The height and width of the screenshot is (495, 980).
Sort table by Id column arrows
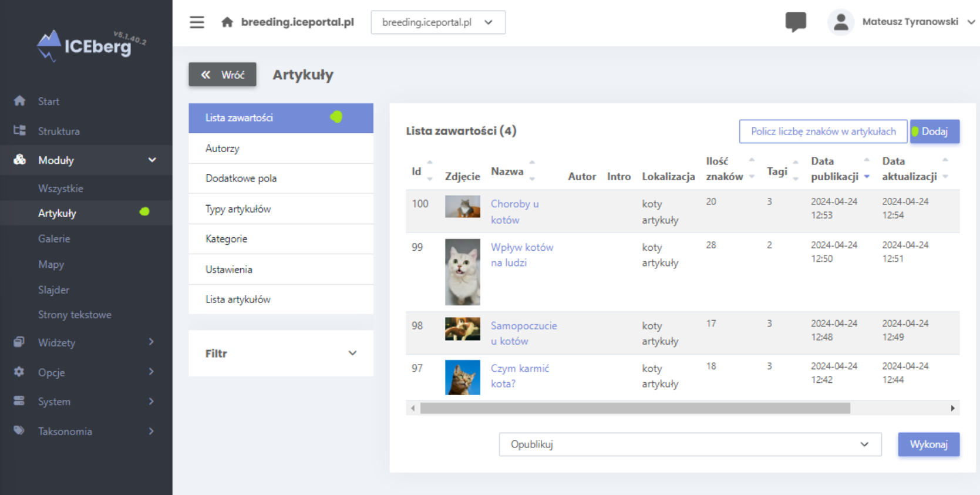(x=430, y=170)
